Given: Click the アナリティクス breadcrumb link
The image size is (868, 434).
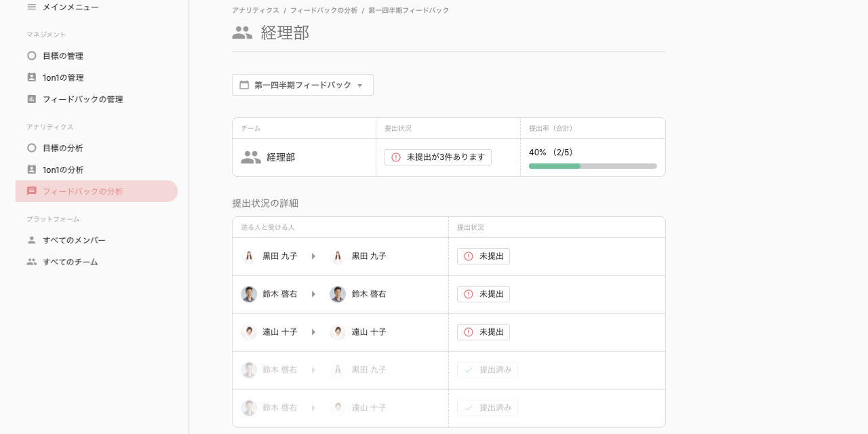Looking at the screenshot, I should click(x=255, y=10).
